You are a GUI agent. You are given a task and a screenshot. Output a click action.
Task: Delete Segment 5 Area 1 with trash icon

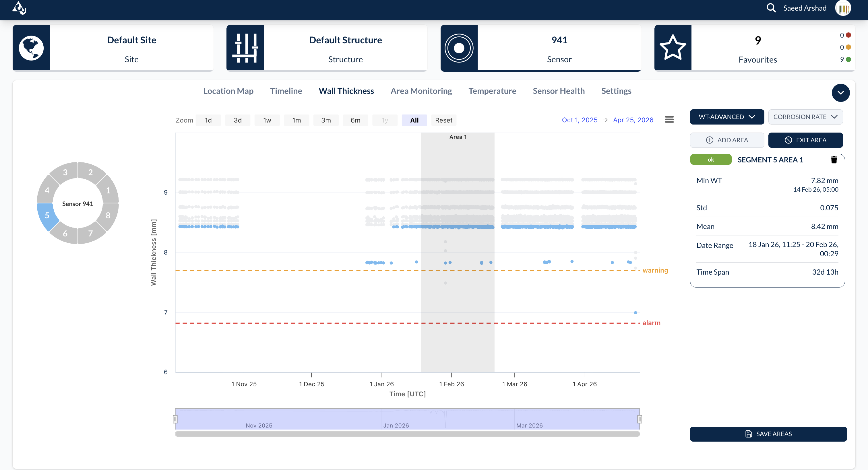tap(834, 160)
